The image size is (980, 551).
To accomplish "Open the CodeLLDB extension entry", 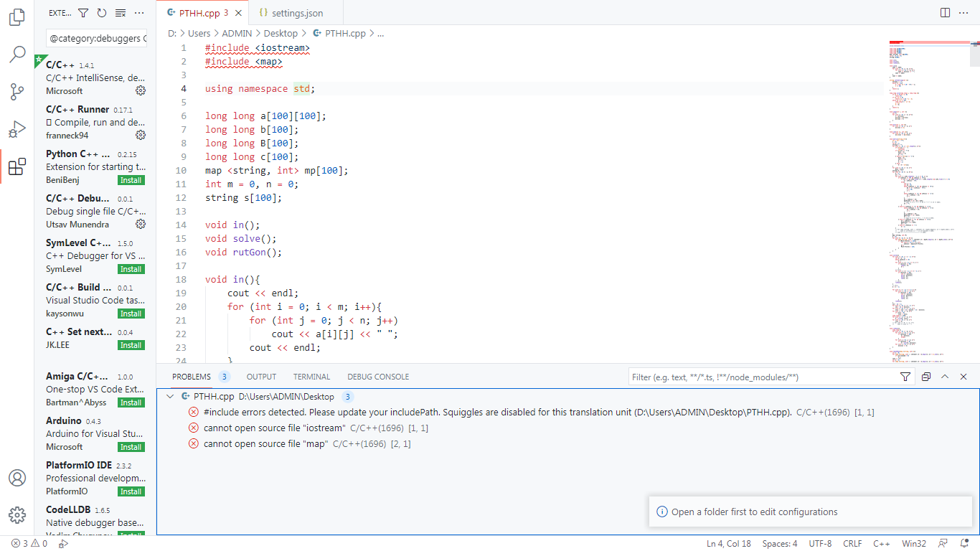I will tap(95, 519).
